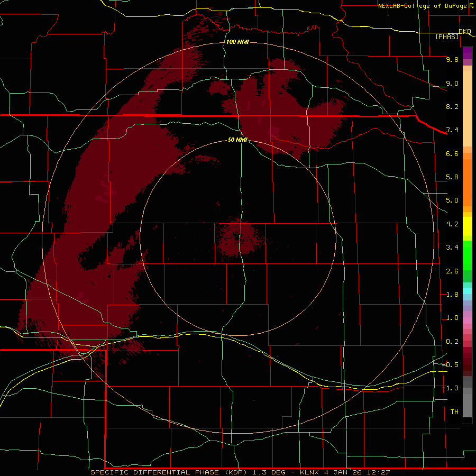
Task: Click the purple top segment of color bar
Action: (467, 53)
